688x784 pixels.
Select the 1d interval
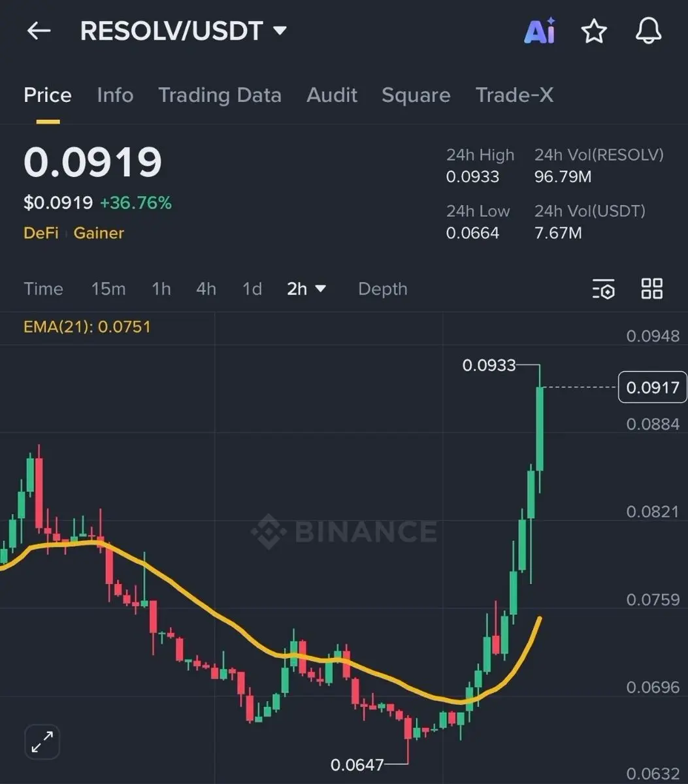[252, 289]
